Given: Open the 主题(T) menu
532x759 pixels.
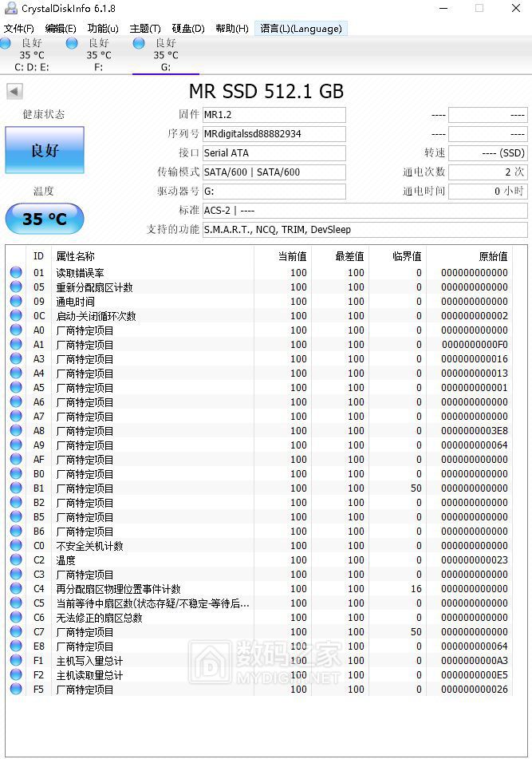Looking at the screenshot, I should click(x=145, y=29).
